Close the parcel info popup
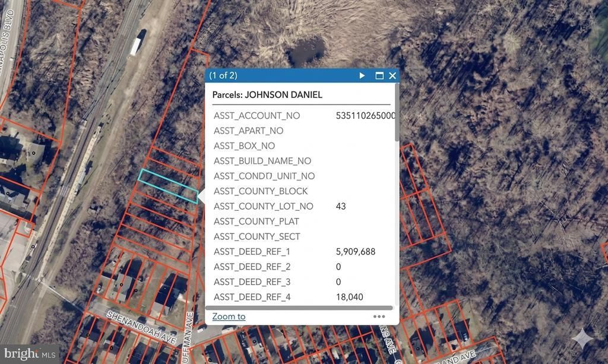608x364 pixels. [392, 75]
